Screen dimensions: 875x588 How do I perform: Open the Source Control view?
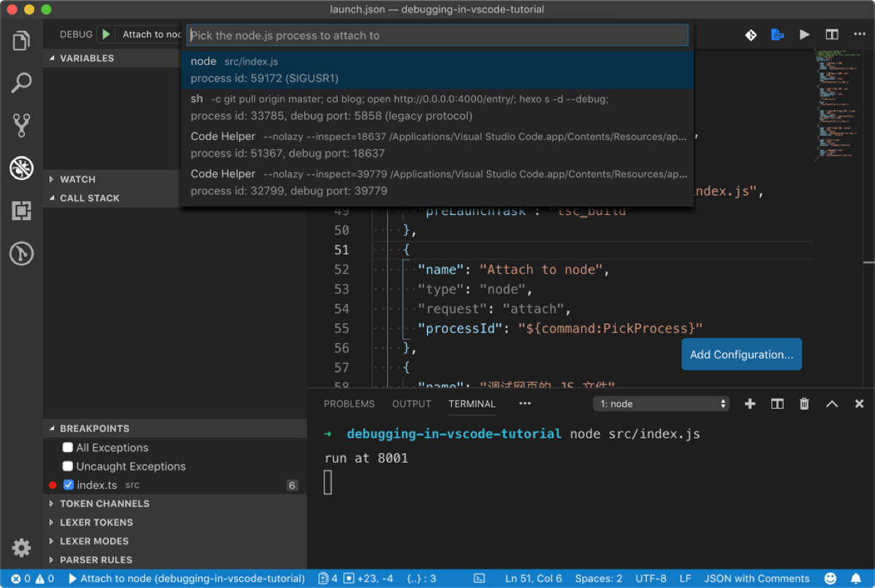click(21, 125)
